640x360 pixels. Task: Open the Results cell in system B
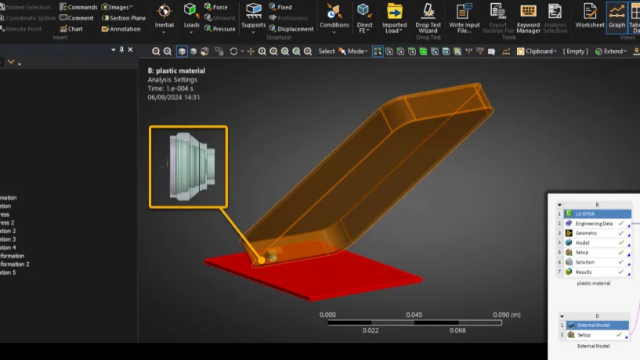point(598,272)
